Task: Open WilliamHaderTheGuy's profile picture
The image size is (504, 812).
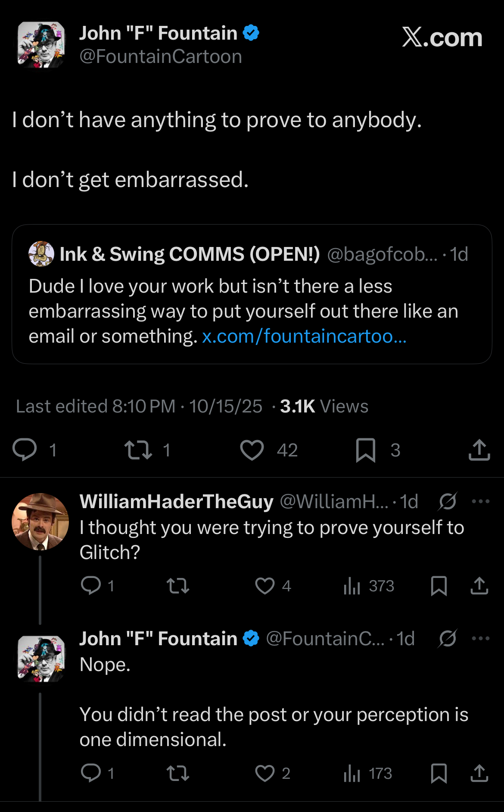Action: coord(40,522)
